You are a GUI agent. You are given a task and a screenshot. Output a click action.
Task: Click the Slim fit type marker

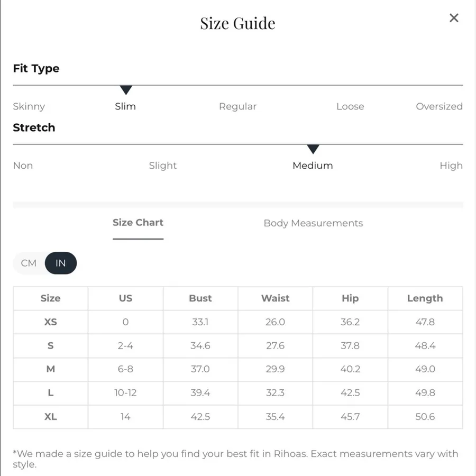pyautogui.click(x=126, y=90)
